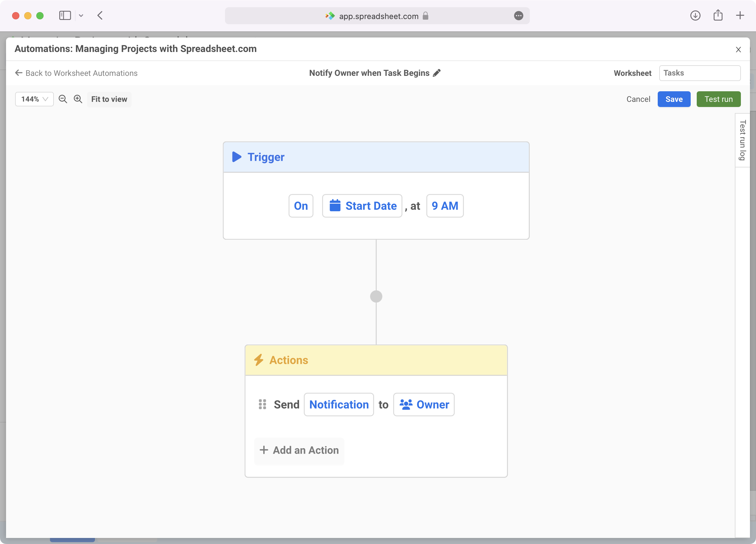756x544 pixels.
Task: Click Add an Action button
Action: pyautogui.click(x=299, y=450)
